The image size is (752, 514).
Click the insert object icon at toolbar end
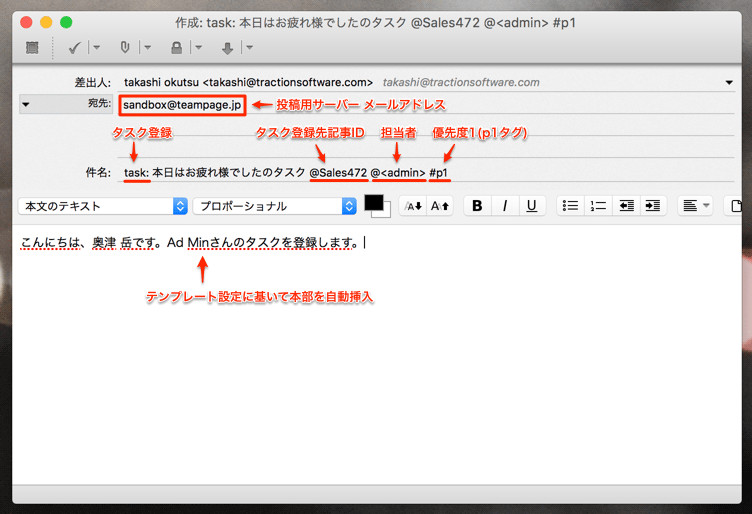coord(735,206)
